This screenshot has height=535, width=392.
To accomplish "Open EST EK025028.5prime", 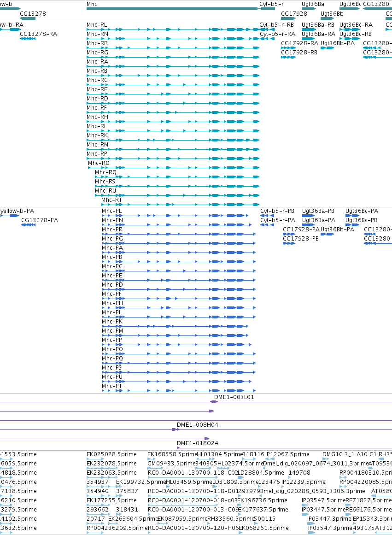I will pos(111,454).
